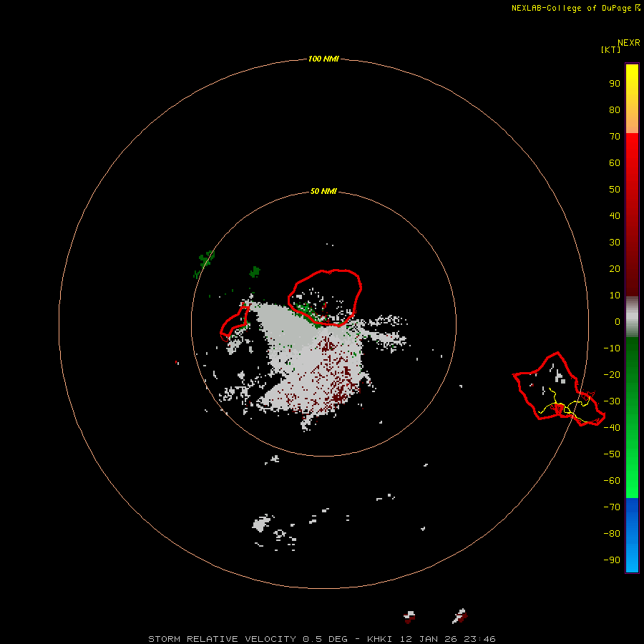
Task: Click the 50 value on the velocity scale
Action: 615,190
